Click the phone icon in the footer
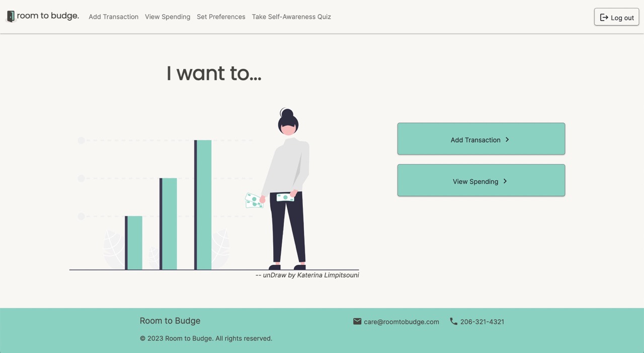 [x=453, y=321]
